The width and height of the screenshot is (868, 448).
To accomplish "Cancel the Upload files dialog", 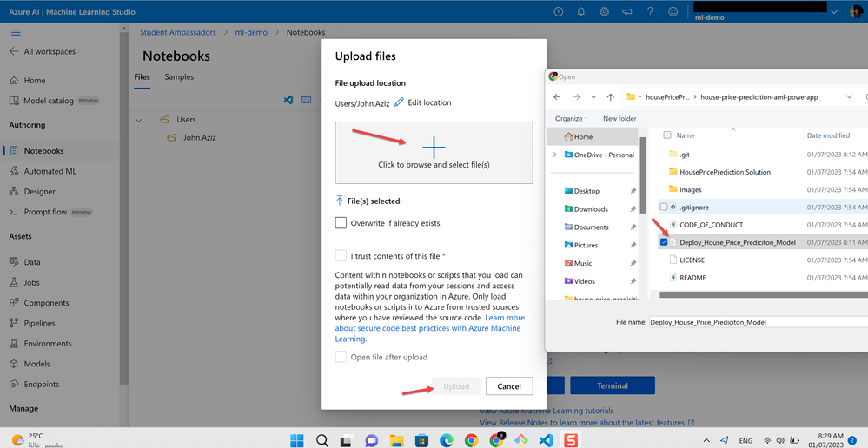I will click(509, 386).
